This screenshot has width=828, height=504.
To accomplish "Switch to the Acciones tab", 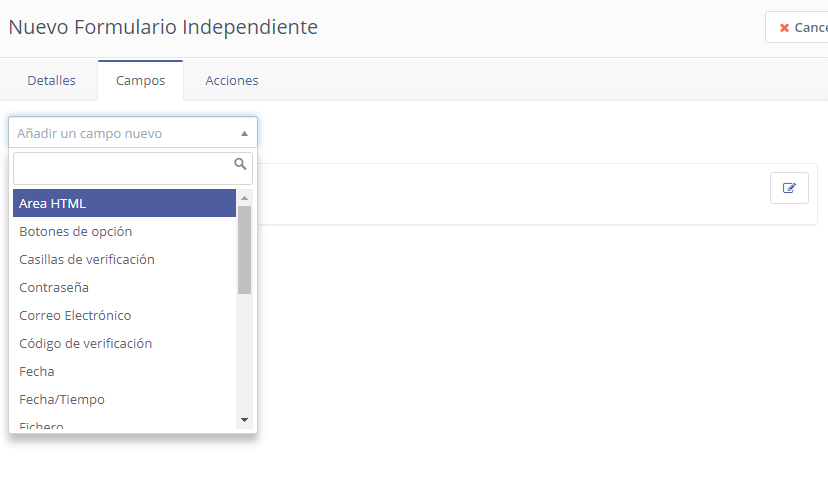I will (232, 81).
